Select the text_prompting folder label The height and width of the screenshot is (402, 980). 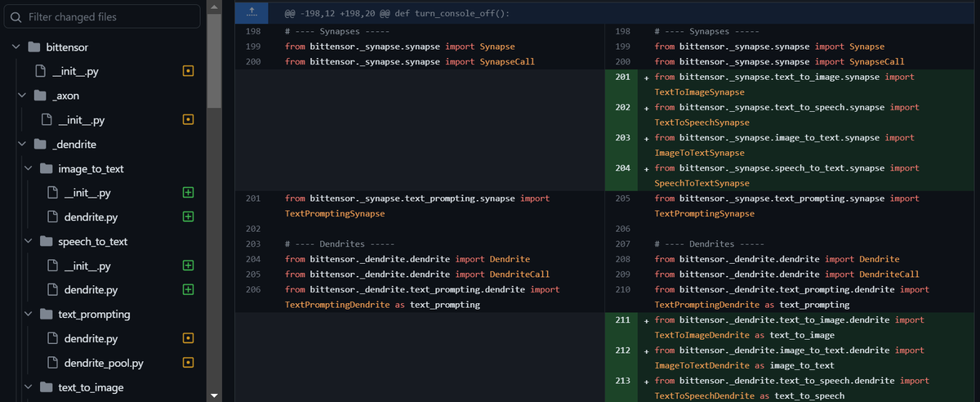pos(94,315)
